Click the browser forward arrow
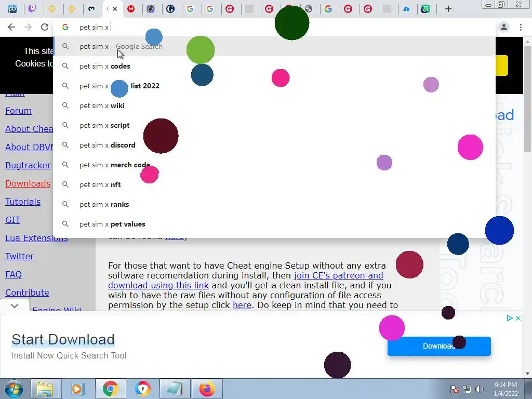Image resolution: width=532 pixels, height=399 pixels. click(x=28, y=27)
